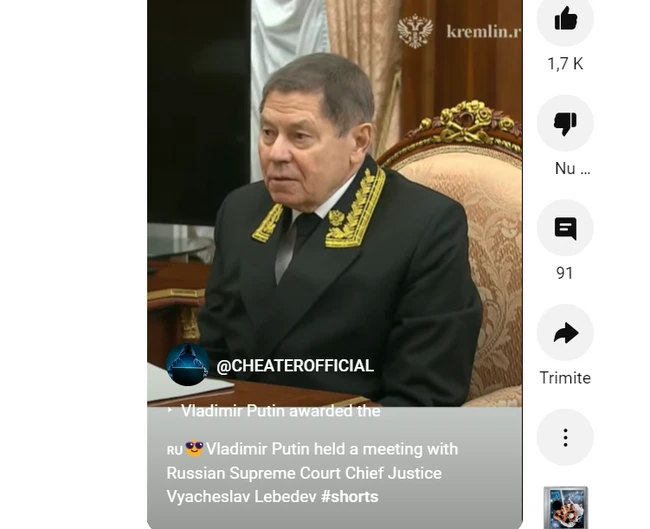Click the Trimite share label
The height and width of the screenshot is (529, 650).
click(565, 378)
